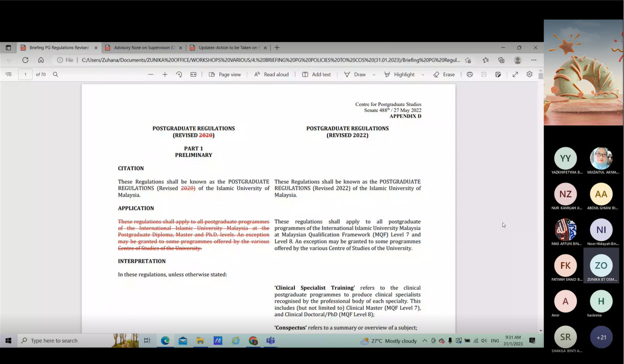This screenshot has width=624, height=364.
Task: Zoom in the PDF with plus
Action: (165, 74)
